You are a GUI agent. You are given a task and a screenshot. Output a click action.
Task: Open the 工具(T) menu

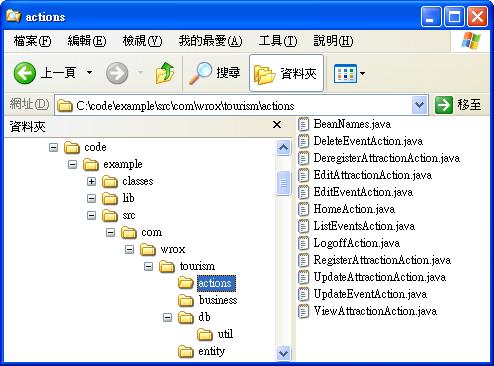point(278,41)
